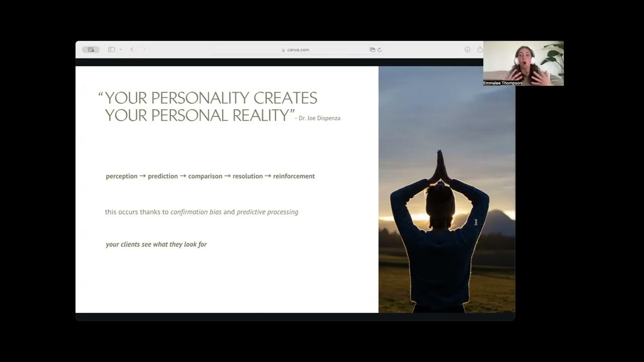Open the Safari downloads icon
Viewport: 644px width, 362px height.
tap(467, 50)
